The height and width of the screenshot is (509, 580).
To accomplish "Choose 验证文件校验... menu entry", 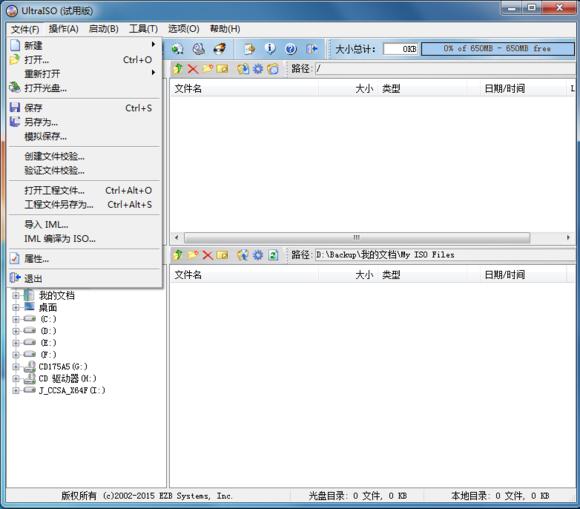I will (84, 171).
